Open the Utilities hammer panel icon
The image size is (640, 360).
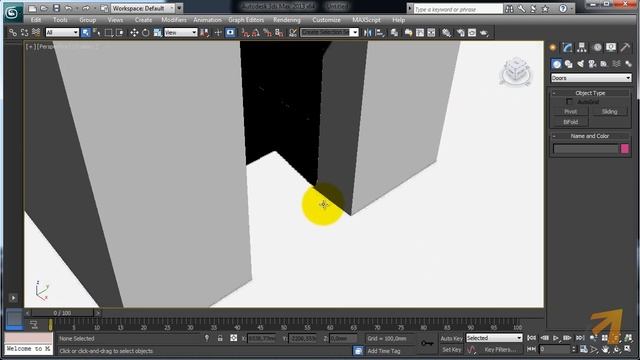click(625, 48)
